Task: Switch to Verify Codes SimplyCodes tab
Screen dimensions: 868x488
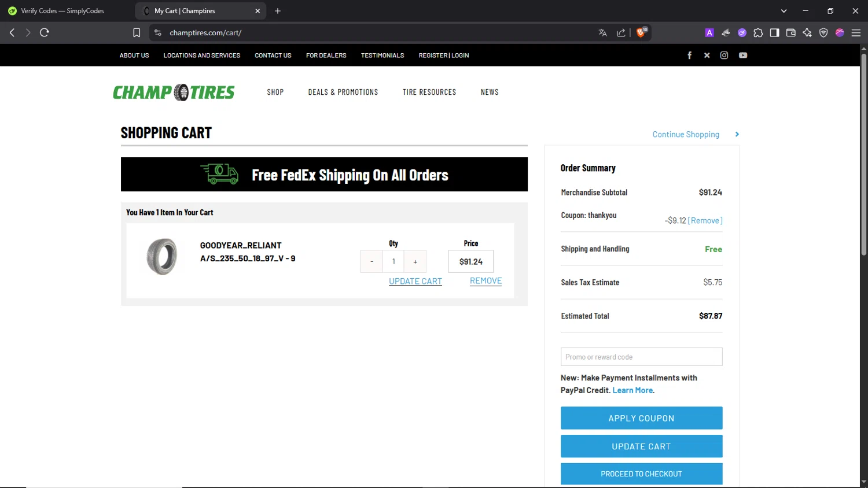Action: point(62,11)
